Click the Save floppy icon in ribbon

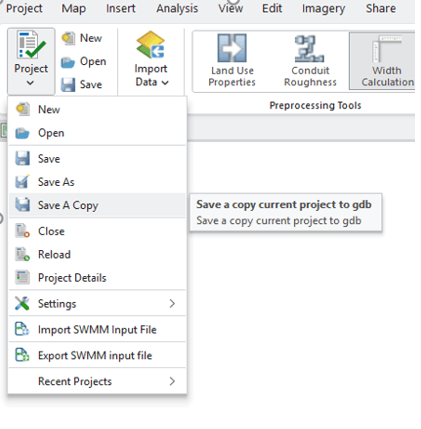coord(68,85)
